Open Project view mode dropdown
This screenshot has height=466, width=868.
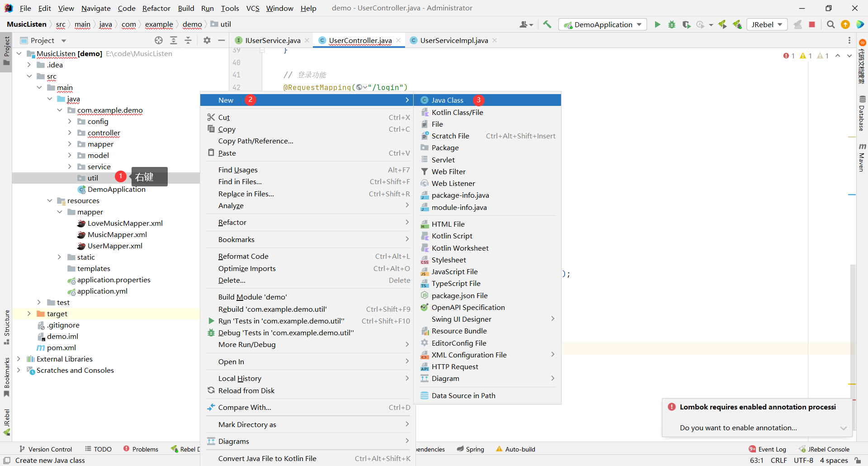[x=63, y=41]
